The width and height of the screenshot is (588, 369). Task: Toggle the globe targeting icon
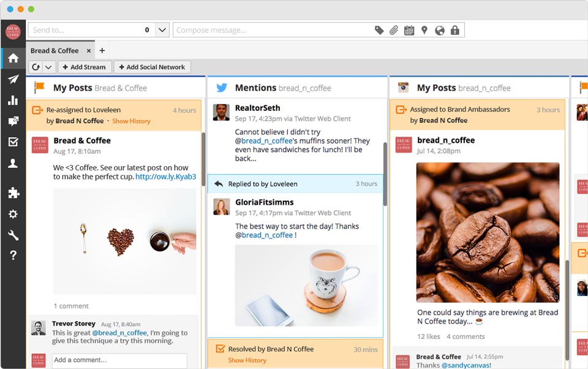tap(439, 30)
